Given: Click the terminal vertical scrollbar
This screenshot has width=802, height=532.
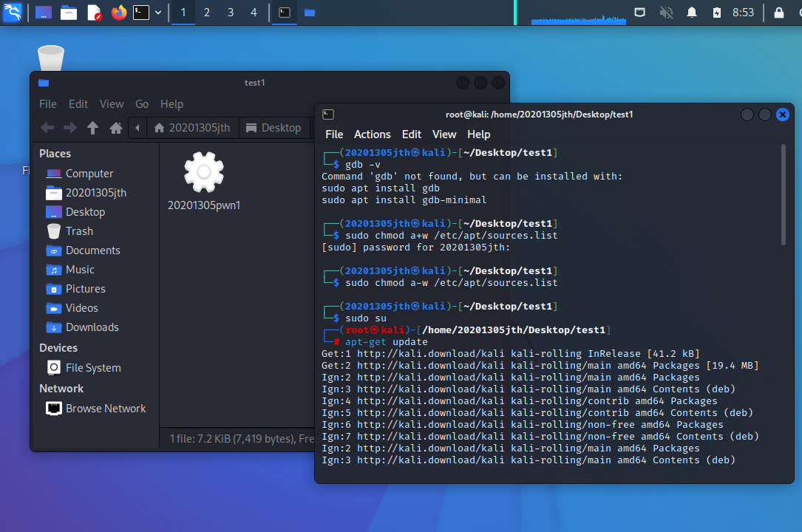Looking at the screenshot, I should [783, 195].
